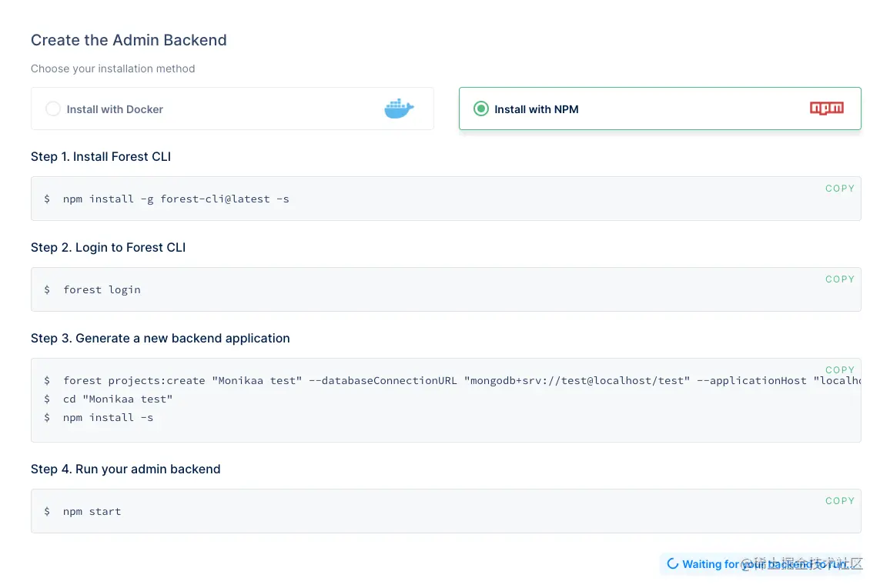This screenshot has height=588, width=880.
Task: Click the Waiting for your backend status button
Action: [761, 564]
